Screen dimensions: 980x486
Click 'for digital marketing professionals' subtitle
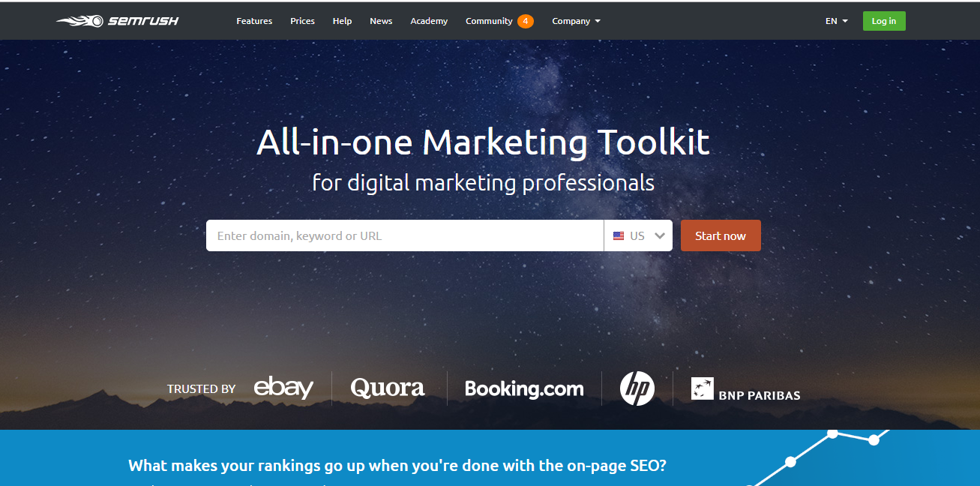pos(483,183)
